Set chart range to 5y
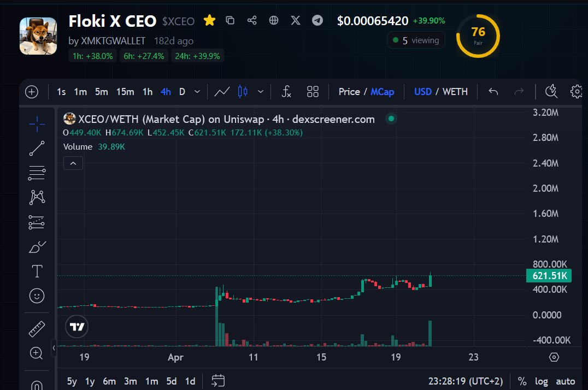Screen dimensions: 588x390 click(x=72, y=381)
